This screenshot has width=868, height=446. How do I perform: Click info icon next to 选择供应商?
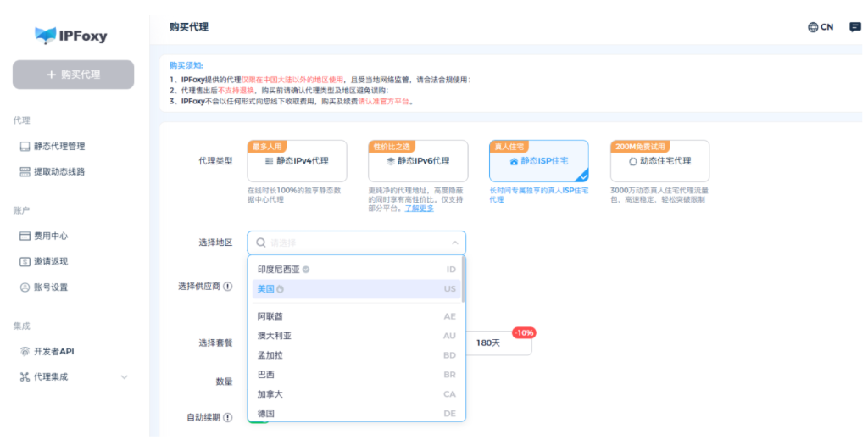(x=227, y=287)
